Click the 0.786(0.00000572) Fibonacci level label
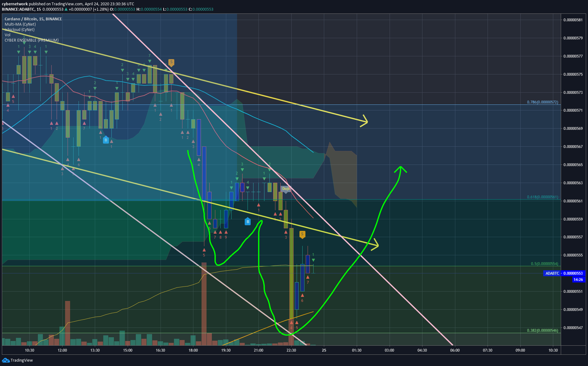Viewport: 588px width, 366px height. [x=542, y=102]
